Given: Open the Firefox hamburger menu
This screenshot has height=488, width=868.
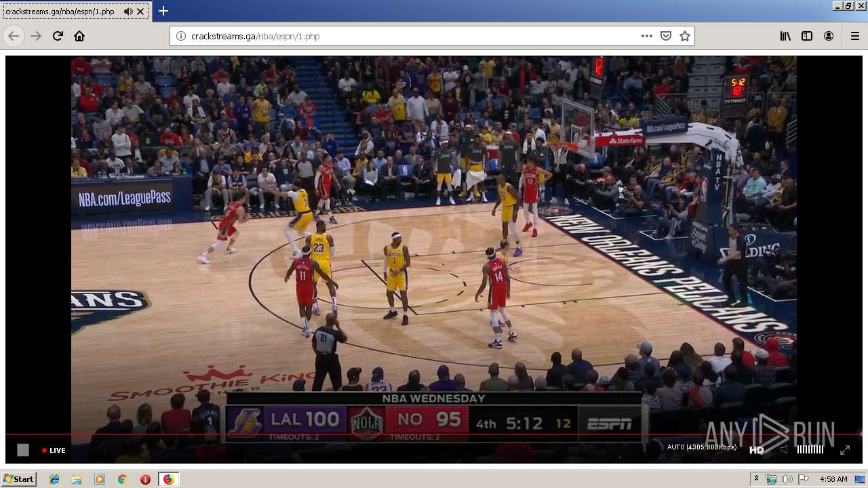Looking at the screenshot, I should [854, 36].
